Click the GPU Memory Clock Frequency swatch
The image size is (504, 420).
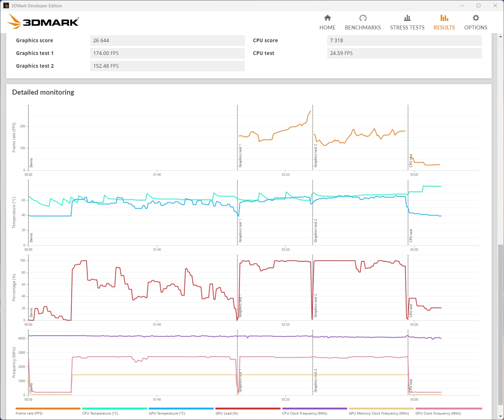coord(381,409)
